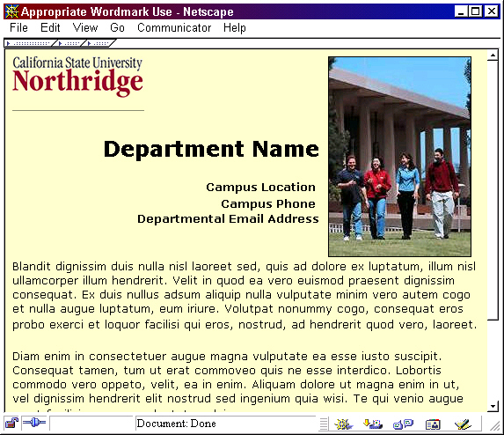Click the Document: Done status text

pos(176,424)
